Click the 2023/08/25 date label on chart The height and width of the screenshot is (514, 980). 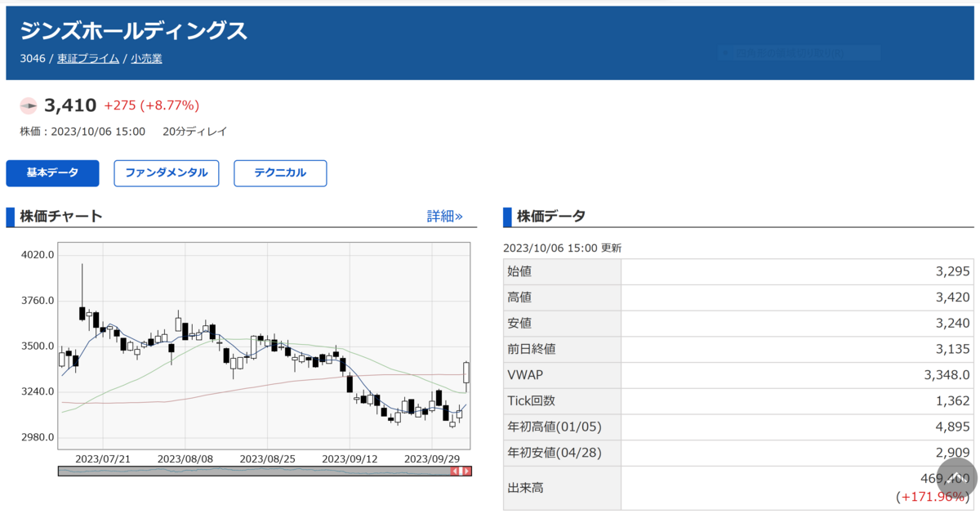[x=268, y=458]
